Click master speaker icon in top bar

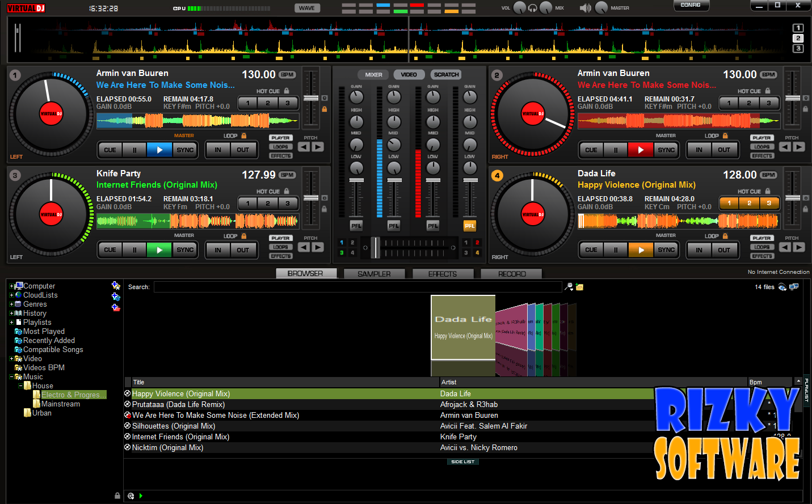(x=585, y=8)
